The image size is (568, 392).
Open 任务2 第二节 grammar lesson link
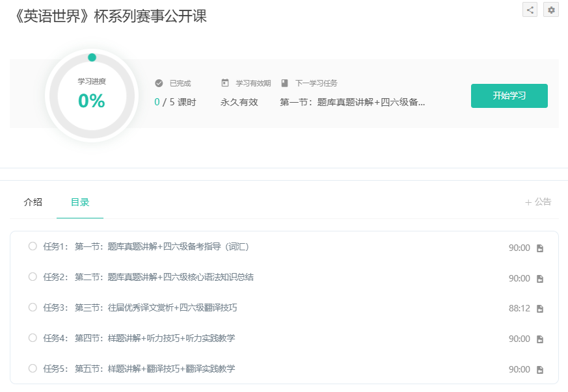[164, 277]
